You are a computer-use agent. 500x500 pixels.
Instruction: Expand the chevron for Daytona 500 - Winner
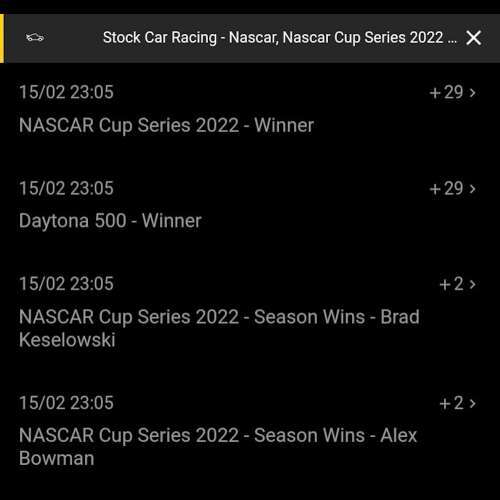(472, 189)
